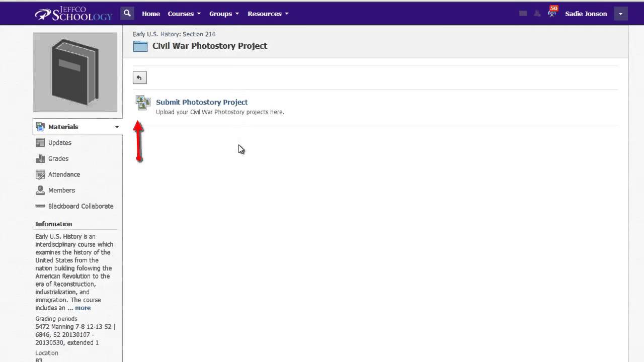
Task: Select Materials in the course menu
Action: point(63,127)
